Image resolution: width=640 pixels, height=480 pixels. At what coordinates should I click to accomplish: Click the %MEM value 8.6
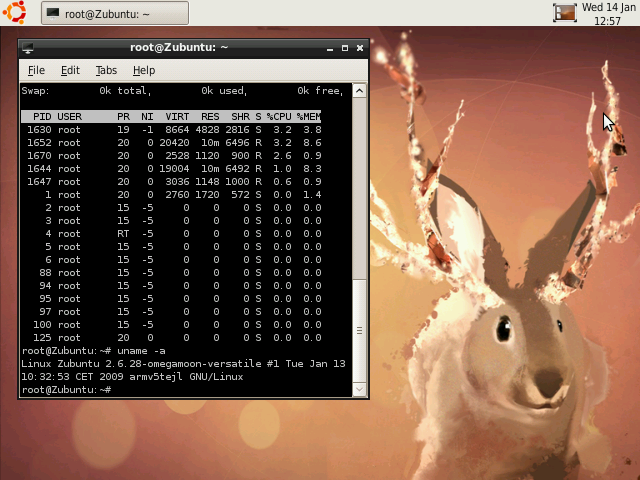[312, 143]
